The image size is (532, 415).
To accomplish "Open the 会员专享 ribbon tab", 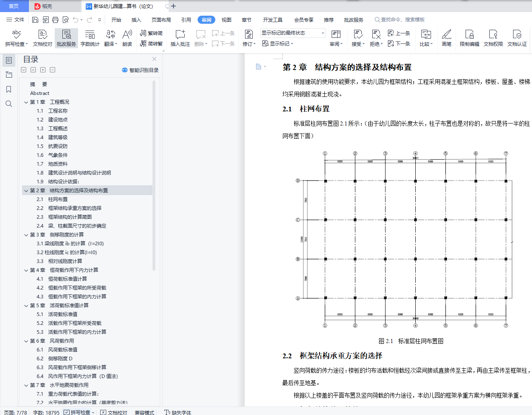I will pyautogui.click(x=304, y=20).
